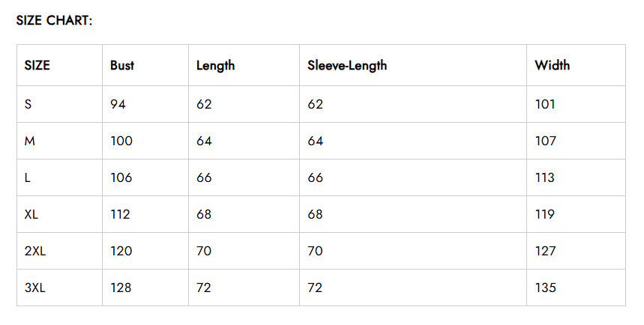Select the width value 135
Viewport: 644px width, 325px height.
click(x=545, y=288)
